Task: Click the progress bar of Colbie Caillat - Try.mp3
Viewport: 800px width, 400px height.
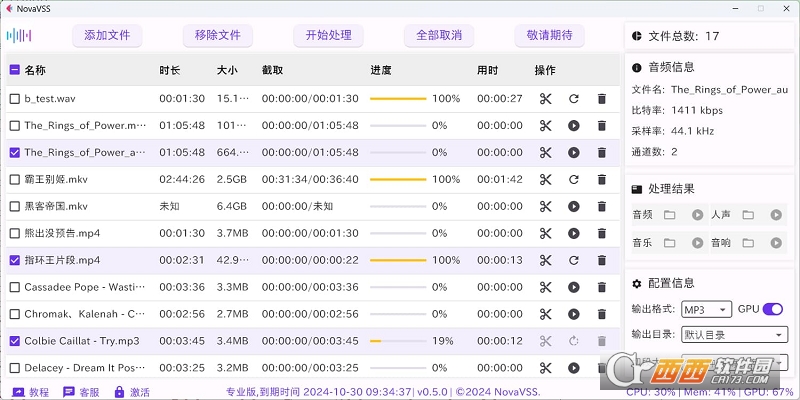Action: [398, 341]
